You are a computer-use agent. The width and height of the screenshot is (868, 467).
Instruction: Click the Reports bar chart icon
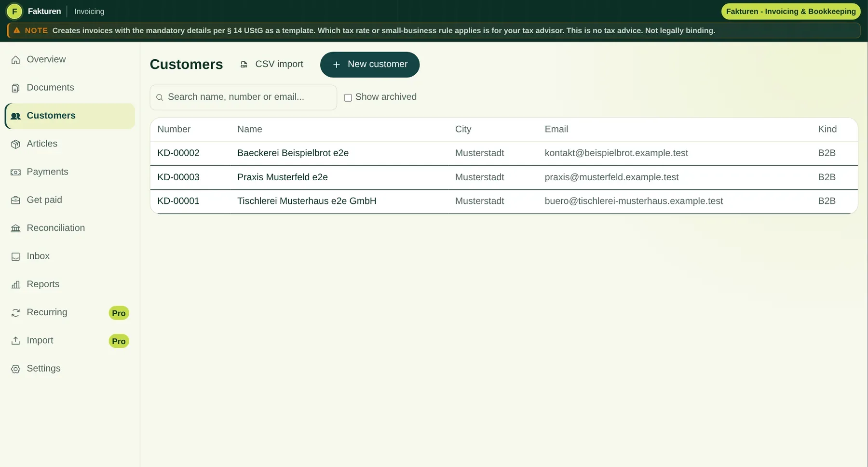pyautogui.click(x=15, y=284)
